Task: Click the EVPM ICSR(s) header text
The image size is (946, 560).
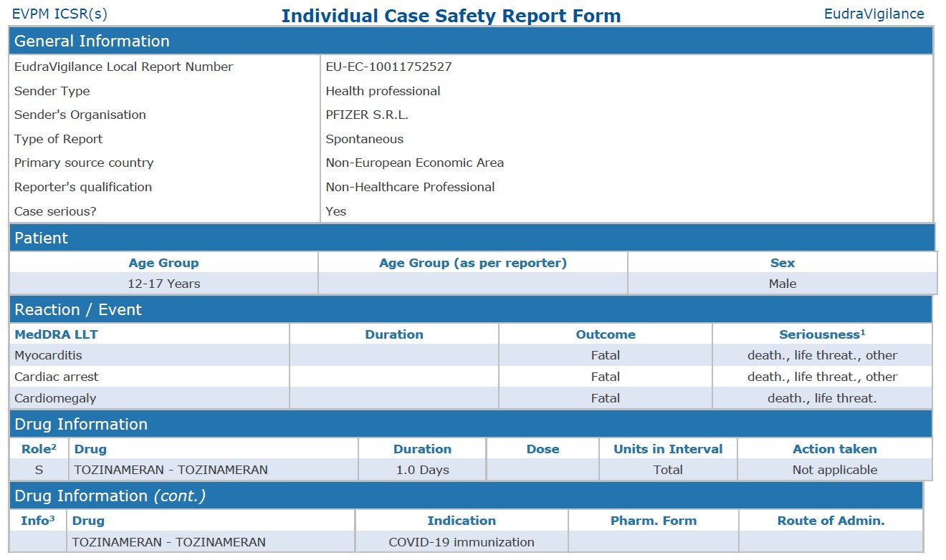Action: 60,14
